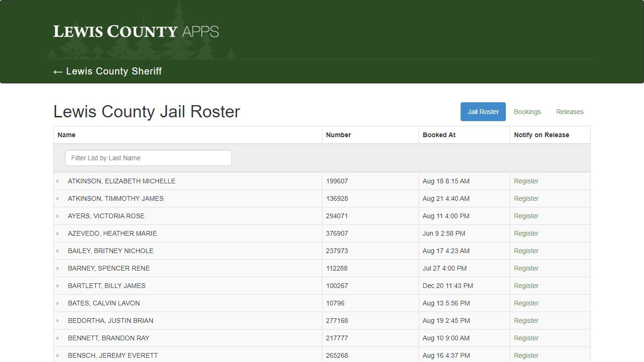
Task: Register for release notice on BAILEY, BRITNEY
Action: click(x=526, y=251)
